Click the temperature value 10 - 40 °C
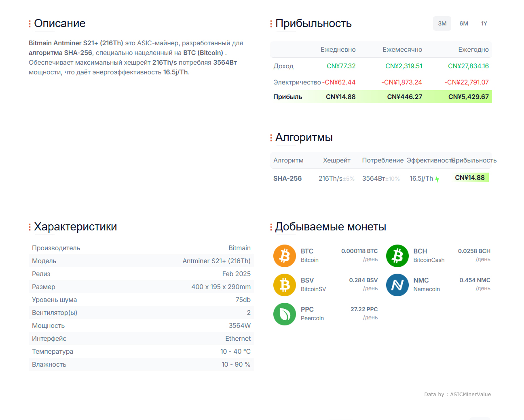524x420 pixels. (x=235, y=351)
